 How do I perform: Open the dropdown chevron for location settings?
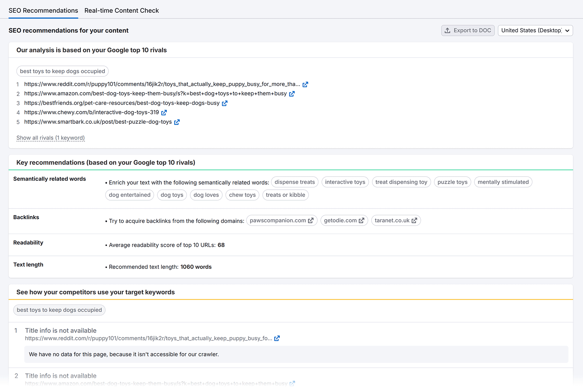tap(567, 31)
